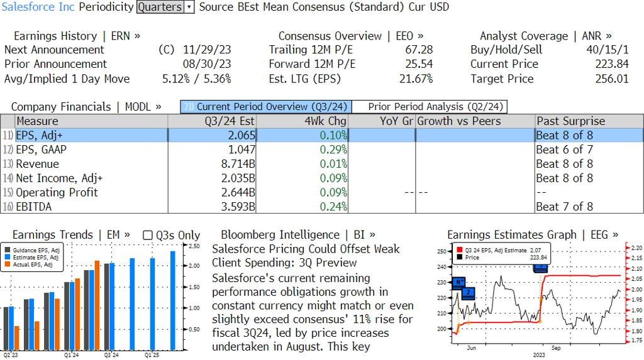The image size is (644, 360).
Task: Click the YoY Gr column header
Action: [x=382, y=121]
